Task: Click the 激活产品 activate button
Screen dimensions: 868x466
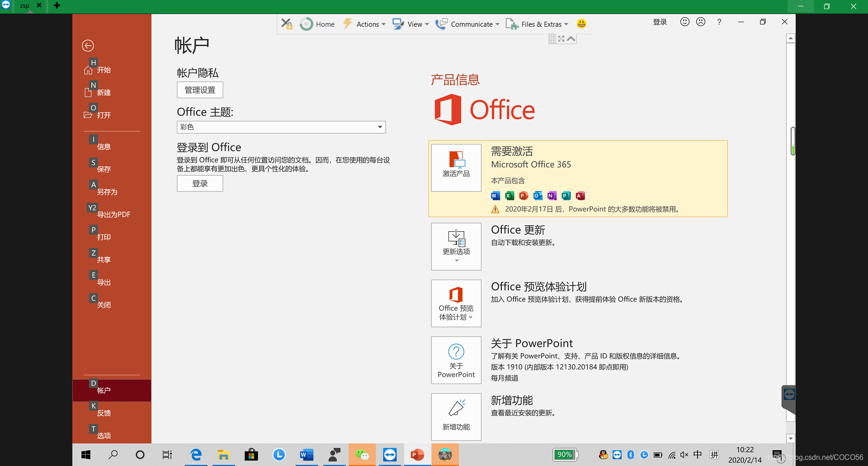Action: 456,168
